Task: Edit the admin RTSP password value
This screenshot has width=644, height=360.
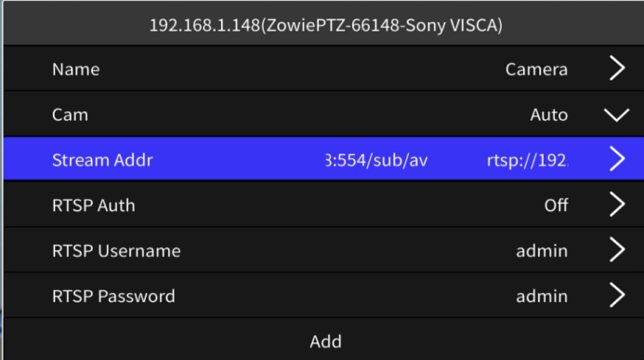Action: click(x=542, y=297)
